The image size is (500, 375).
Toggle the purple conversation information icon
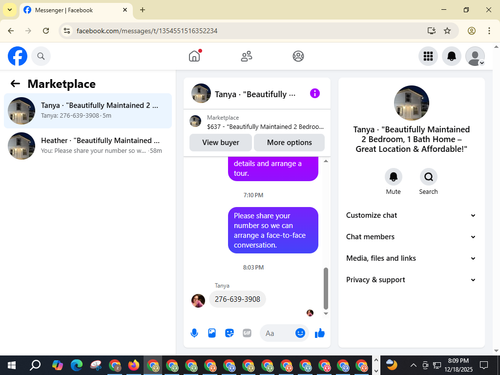coord(315,93)
